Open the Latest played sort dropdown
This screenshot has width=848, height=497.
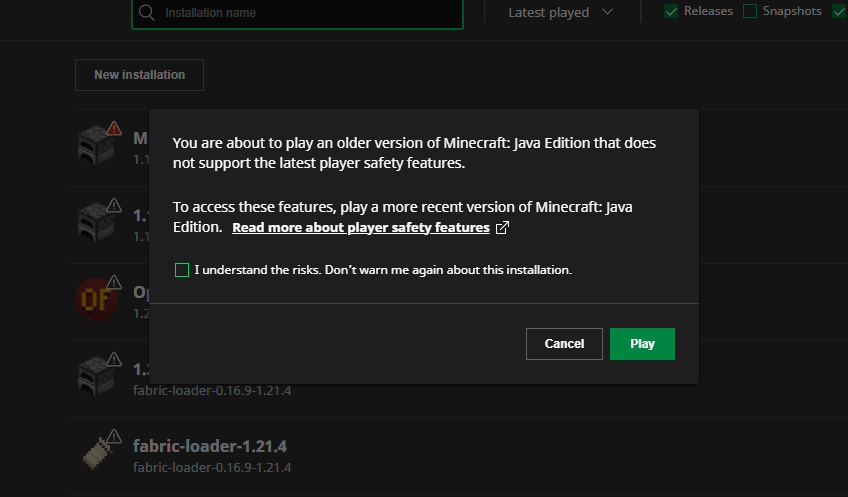pyautogui.click(x=561, y=12)
